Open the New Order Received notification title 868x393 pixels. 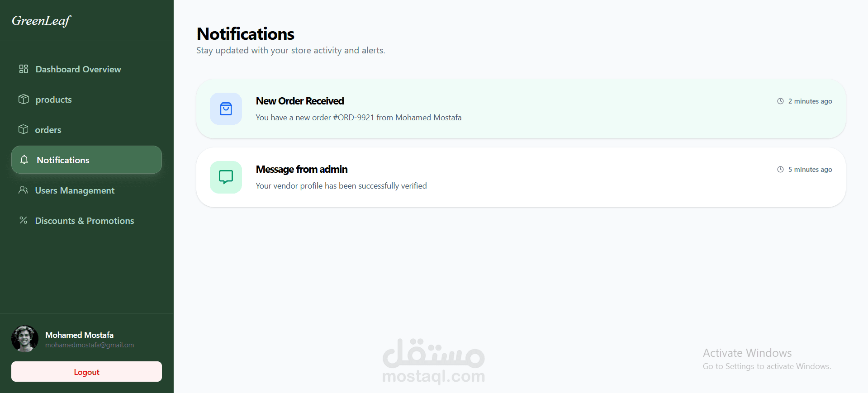pyautogui.click(x=300, y=101)
